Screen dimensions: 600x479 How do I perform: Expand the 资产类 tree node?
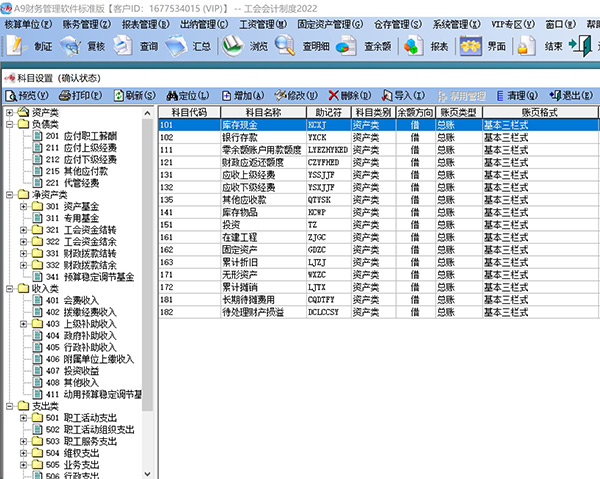10,113
